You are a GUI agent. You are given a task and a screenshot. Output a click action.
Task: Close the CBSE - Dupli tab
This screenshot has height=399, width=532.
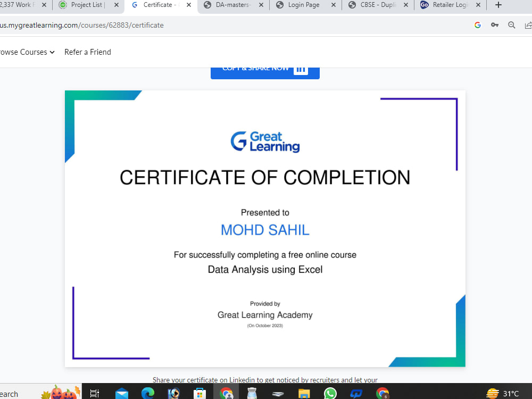(406, 5)
